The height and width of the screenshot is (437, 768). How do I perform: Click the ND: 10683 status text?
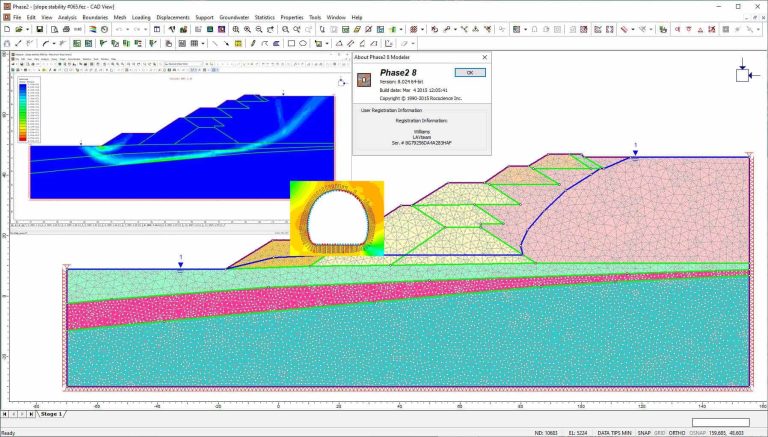tap(547, 433)
